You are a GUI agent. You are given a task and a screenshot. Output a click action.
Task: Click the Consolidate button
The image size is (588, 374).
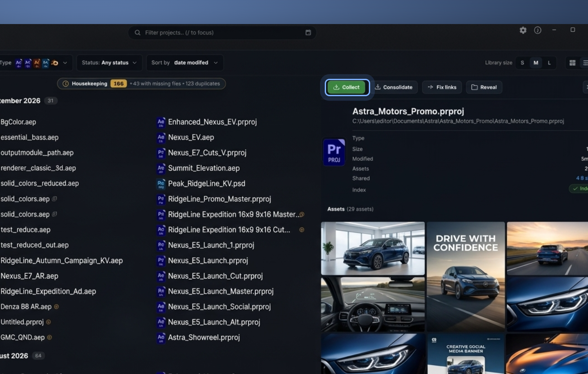394,87
